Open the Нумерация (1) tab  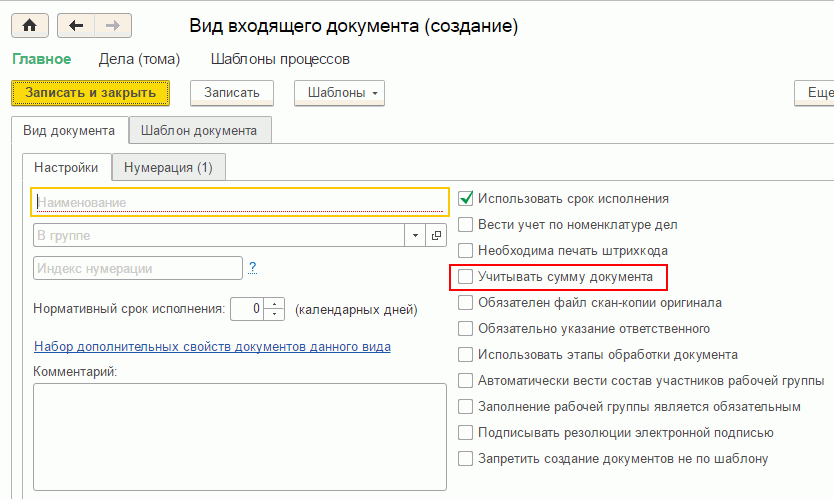pos(168,168)
